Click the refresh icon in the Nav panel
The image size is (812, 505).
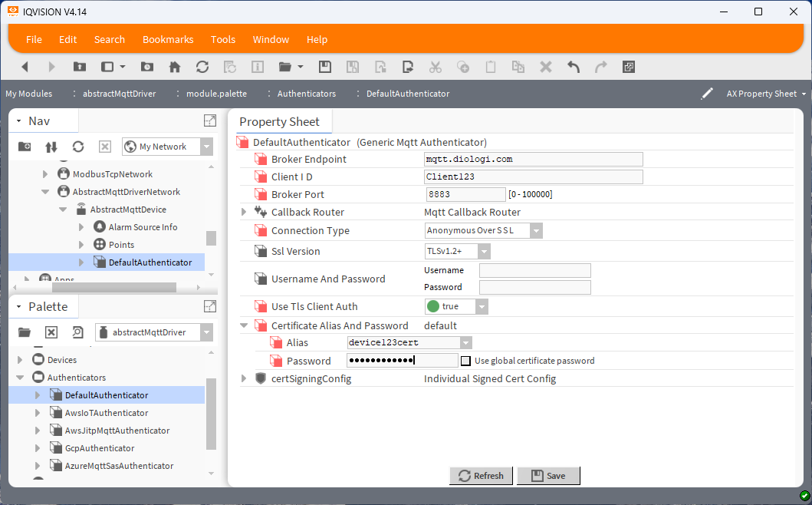[78, 146]
